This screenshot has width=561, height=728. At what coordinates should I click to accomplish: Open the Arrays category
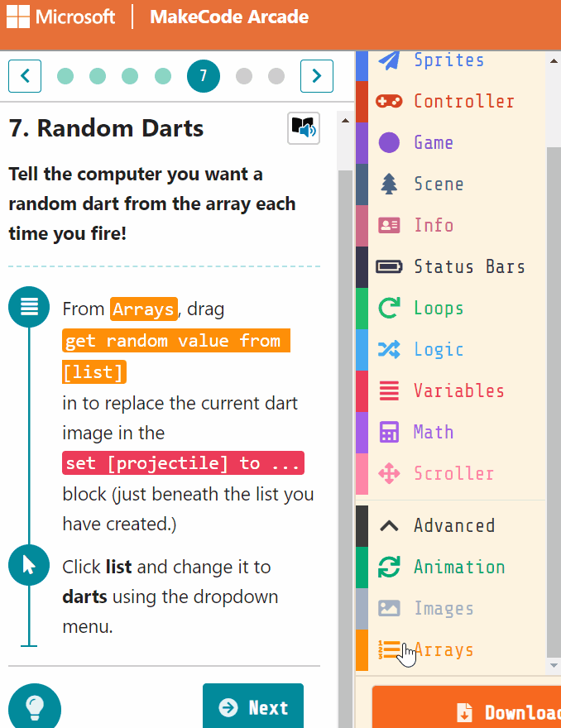click(443, 650)
